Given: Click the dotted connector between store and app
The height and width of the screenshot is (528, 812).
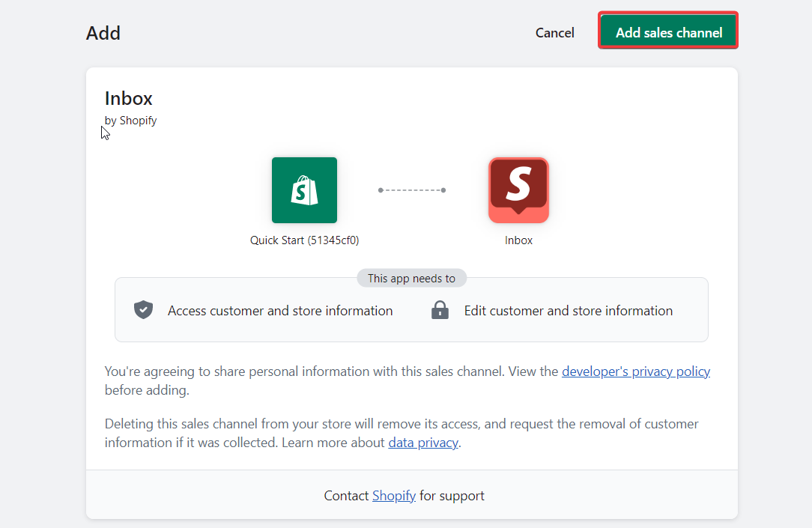Looking at the screenshot, I should (411, 190).
